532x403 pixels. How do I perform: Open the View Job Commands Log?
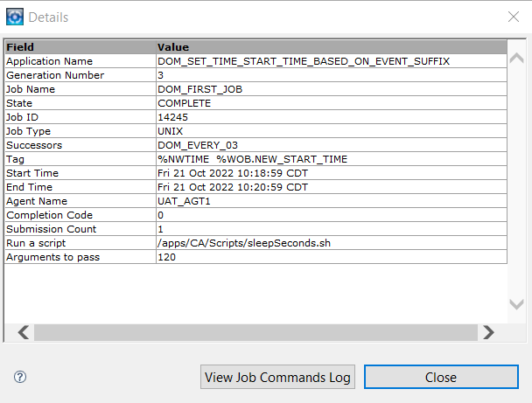(277, 377)
